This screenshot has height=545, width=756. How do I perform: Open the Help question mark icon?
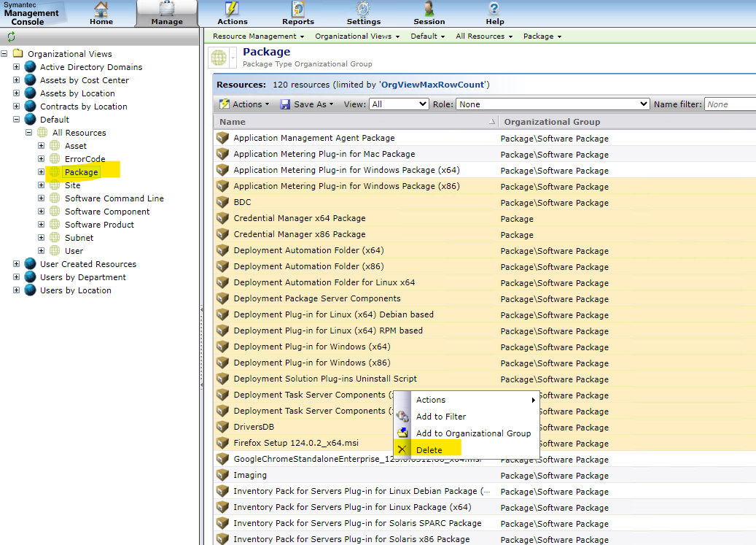coord(494,9)
